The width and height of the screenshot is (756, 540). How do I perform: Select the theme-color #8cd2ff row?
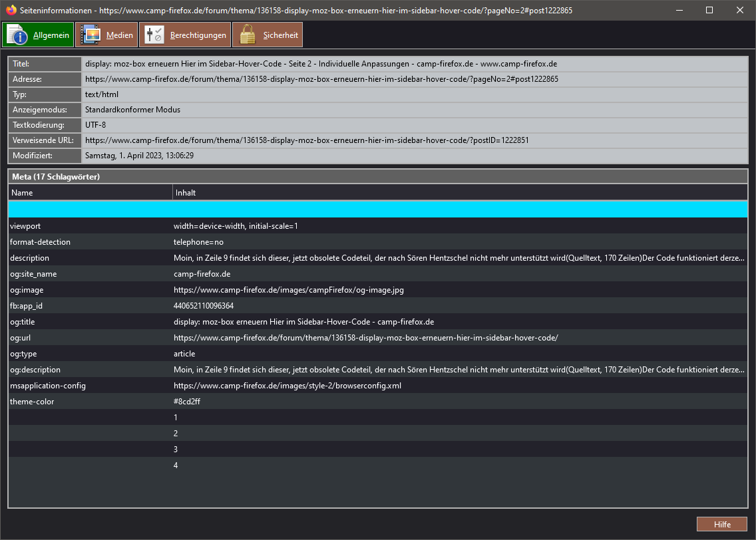(377, 402)
